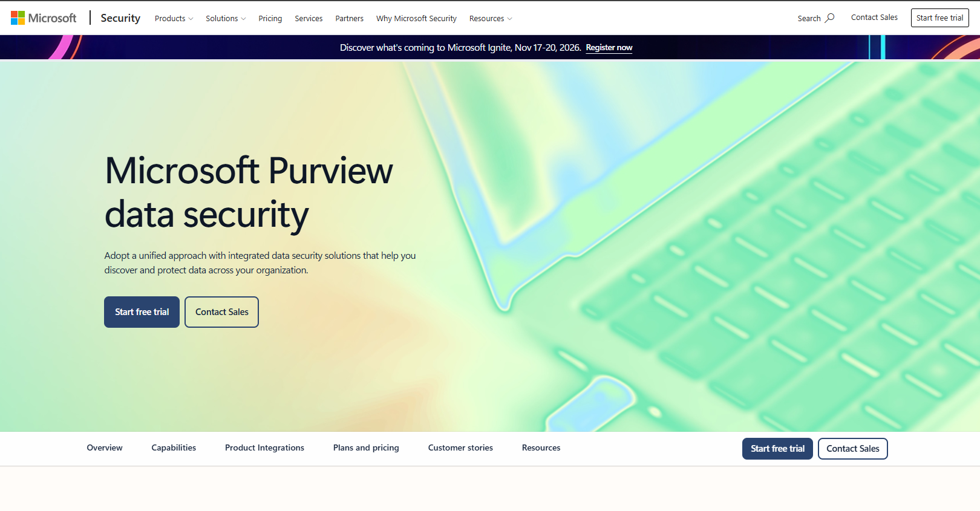Jump to the Capabilities section tab
Screen dimensions: 980x511
(174, 448)
